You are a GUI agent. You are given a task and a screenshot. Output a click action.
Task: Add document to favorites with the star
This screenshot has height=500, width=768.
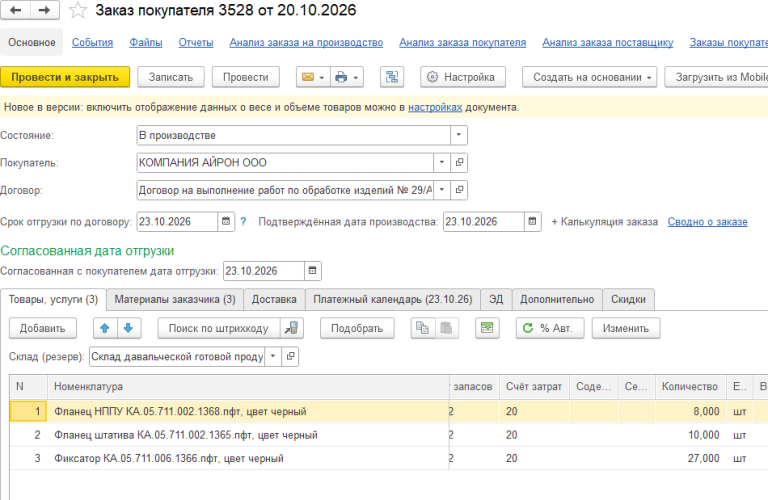tap(77, 10)
